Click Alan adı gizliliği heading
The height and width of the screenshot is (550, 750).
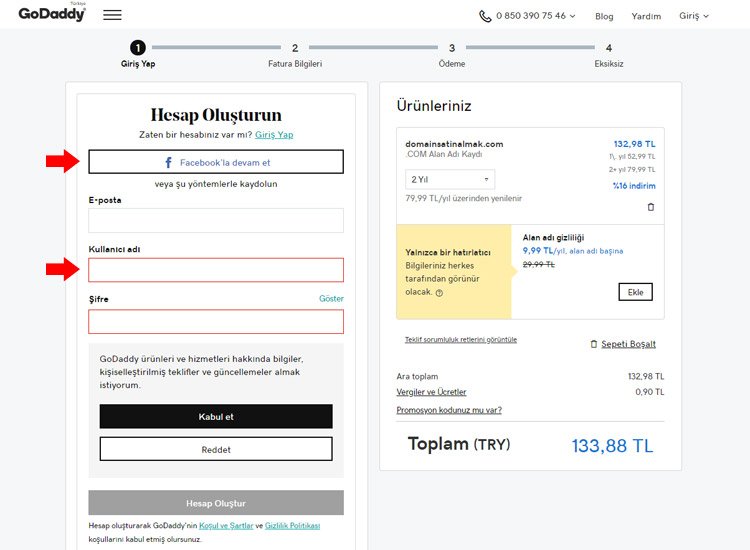click(553, 238)
